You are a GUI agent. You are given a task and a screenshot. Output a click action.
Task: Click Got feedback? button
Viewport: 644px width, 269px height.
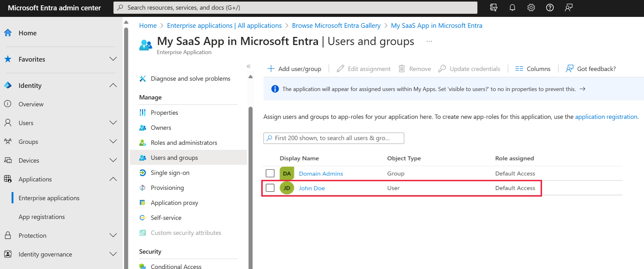coord(591,69)
